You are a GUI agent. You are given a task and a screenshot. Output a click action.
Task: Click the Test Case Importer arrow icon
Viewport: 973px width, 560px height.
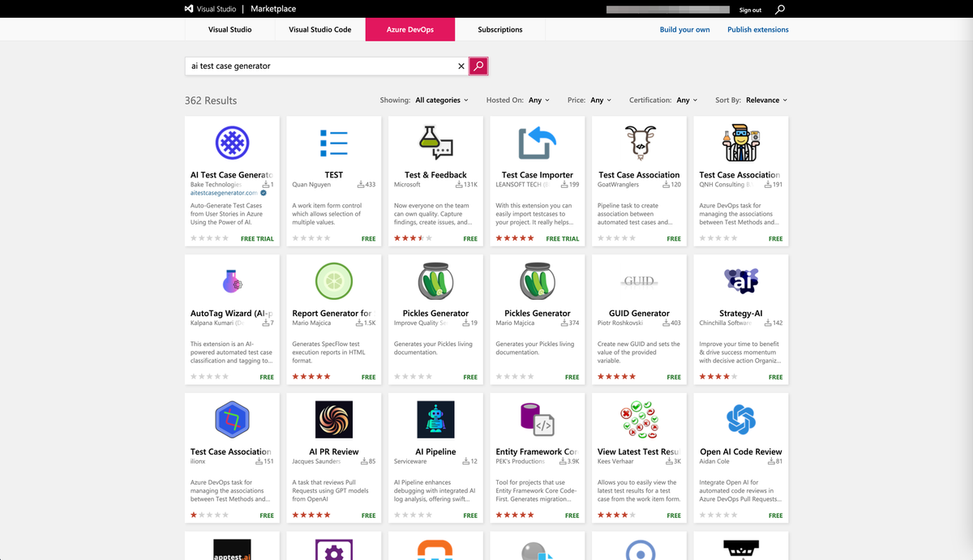[x=538, y=143]
